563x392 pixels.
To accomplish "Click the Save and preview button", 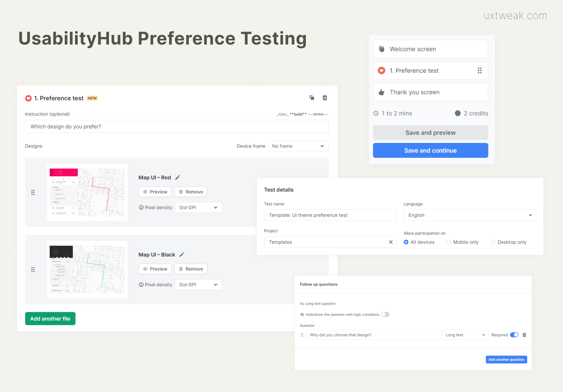I will click(430, 132).
